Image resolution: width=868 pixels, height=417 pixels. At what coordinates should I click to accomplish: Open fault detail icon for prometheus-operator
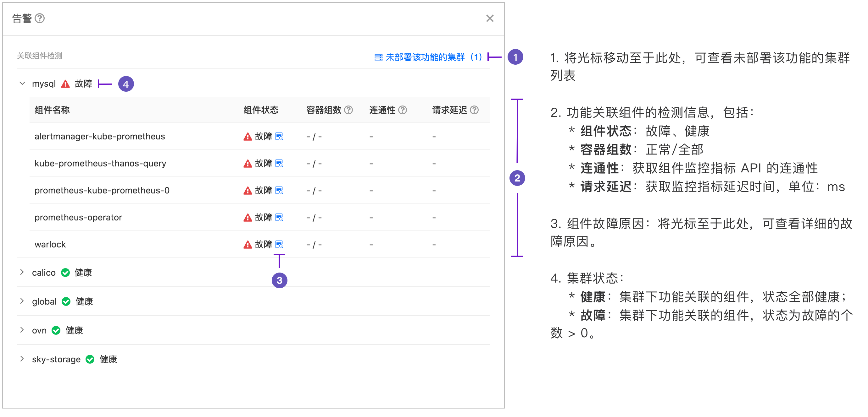(279, 217)
